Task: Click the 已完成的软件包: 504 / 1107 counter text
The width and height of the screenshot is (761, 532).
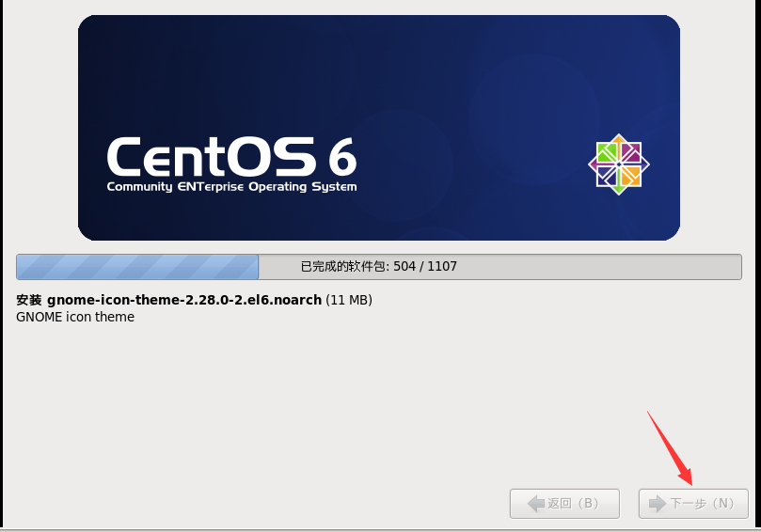Action: point(378,267)
